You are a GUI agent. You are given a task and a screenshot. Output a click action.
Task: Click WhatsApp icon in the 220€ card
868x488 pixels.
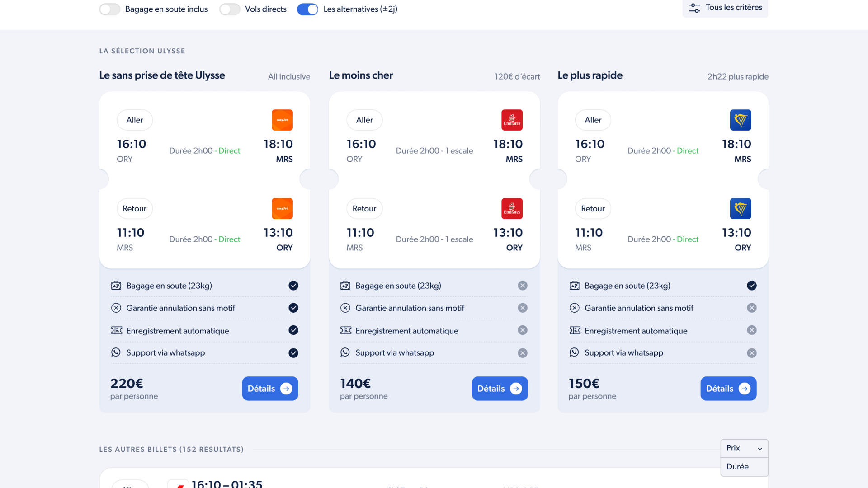(116, 352)
